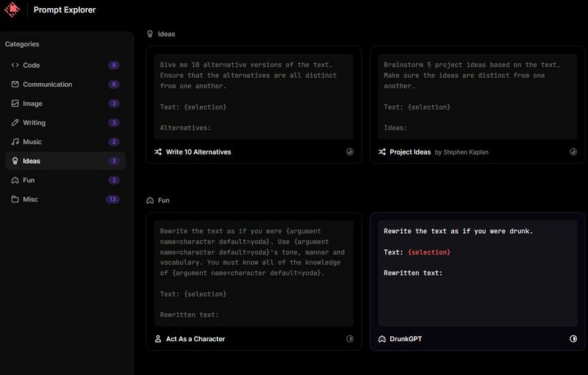Click the creativity icon on Act As a Character card
Image resolution: width=588 pixels, height=375 pixels.
(350, 339)
